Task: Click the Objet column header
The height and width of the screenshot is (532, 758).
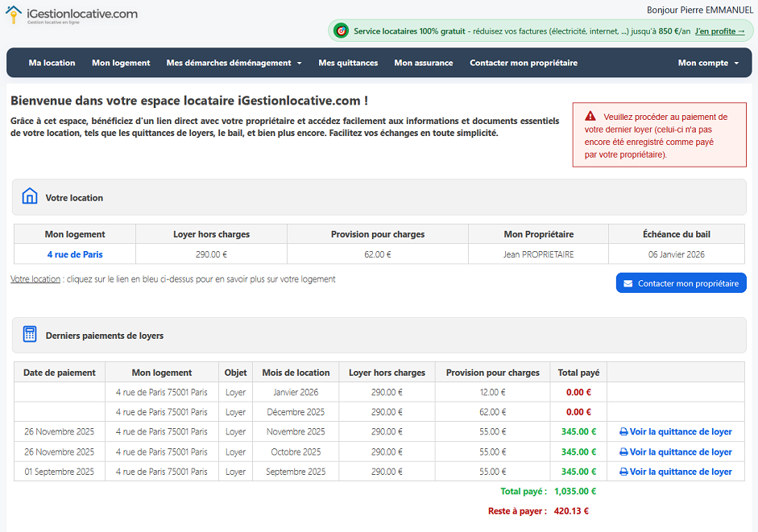Action: pyautogui.click(x=235, y=373)
